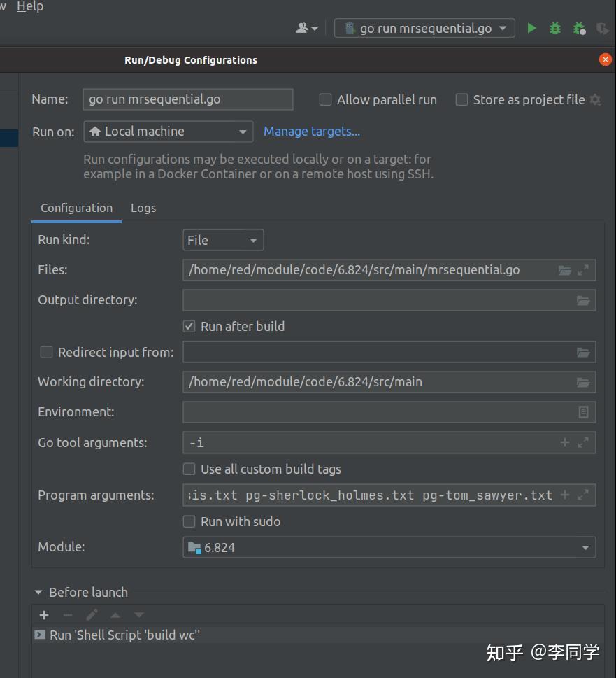Add a Before launch task

coord(44,615)
